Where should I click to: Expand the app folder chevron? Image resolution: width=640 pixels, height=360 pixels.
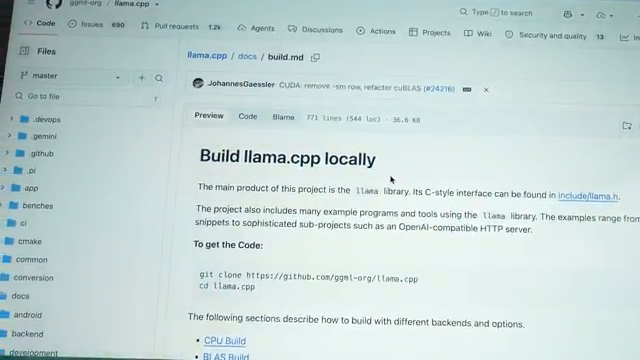2,187
